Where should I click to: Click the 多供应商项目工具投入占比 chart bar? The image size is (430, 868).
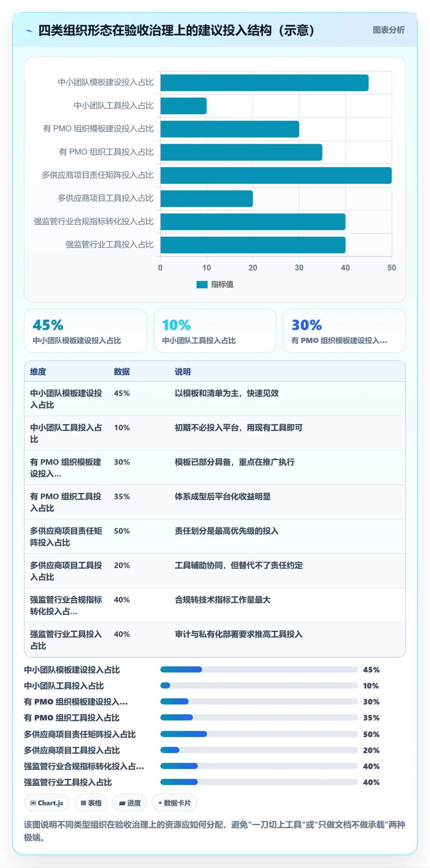pyautogui.click(x=206, y=198)
